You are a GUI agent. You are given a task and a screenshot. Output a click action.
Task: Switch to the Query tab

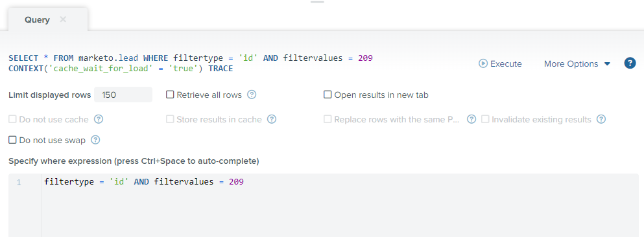click(x=37, y=19)
